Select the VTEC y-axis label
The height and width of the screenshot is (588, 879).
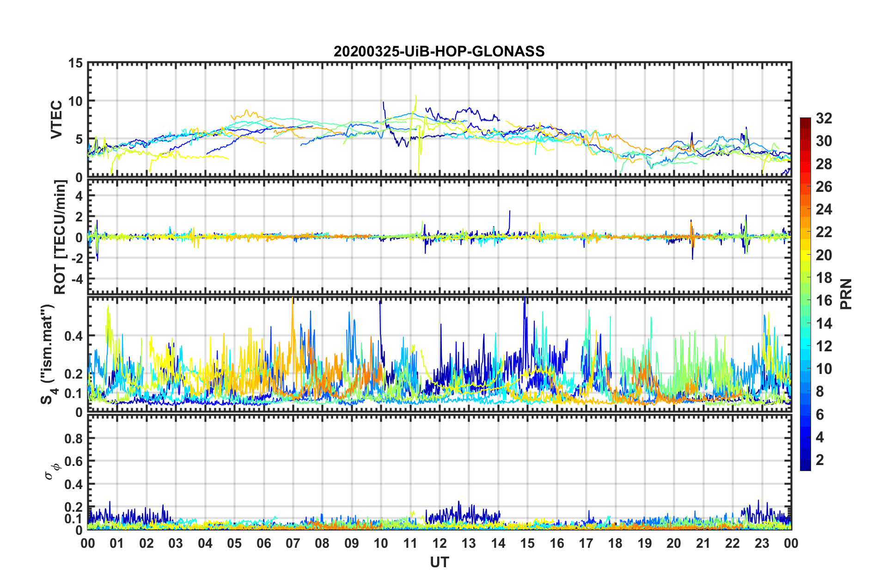point(56,119)
